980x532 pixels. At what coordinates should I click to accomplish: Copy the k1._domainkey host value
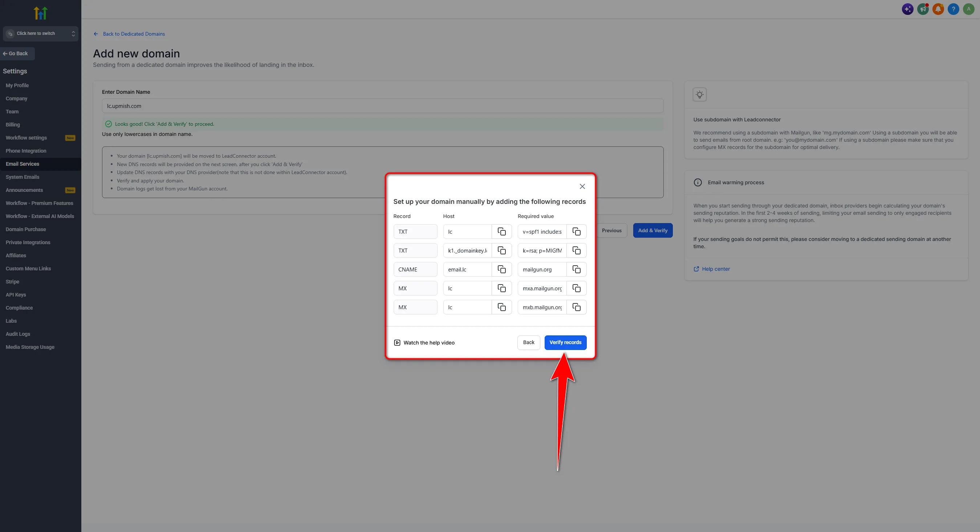coord(501,251)
